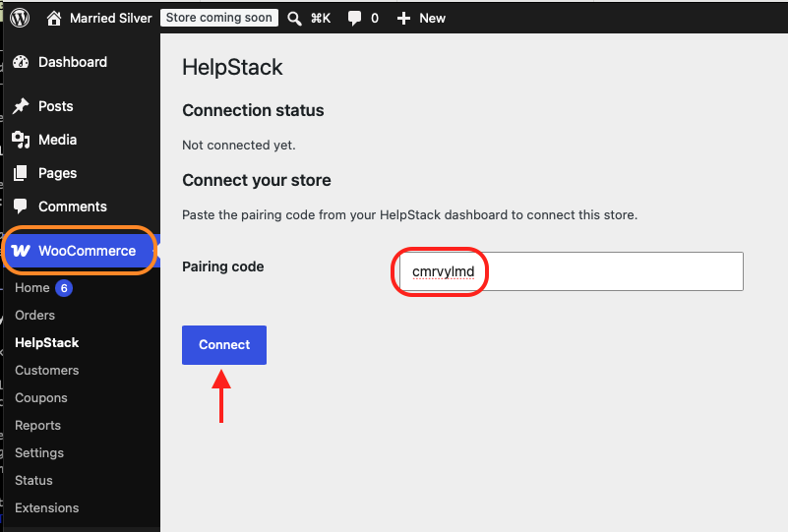Open the Reports submenu item
The width and height of the screenshot is (788, 532).
click(37, 426)
